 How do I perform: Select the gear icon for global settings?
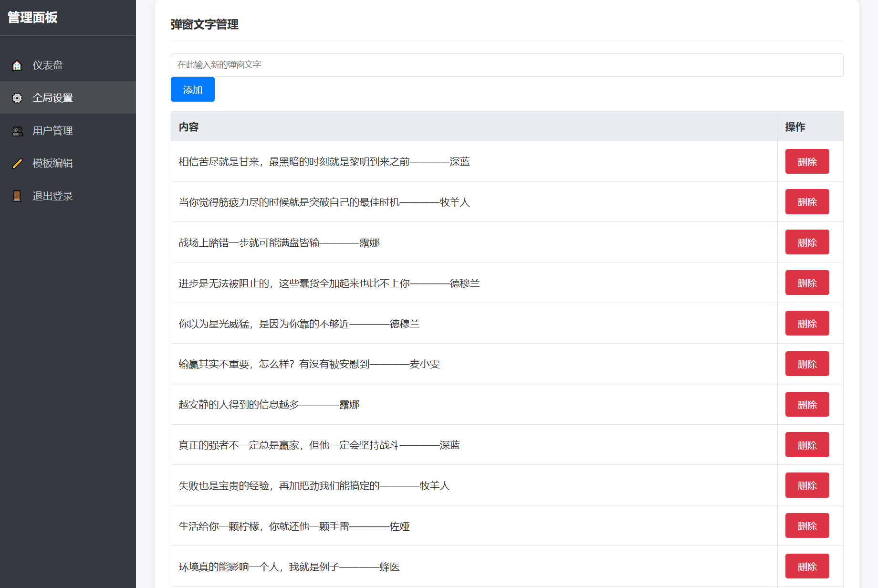point(17,97)
